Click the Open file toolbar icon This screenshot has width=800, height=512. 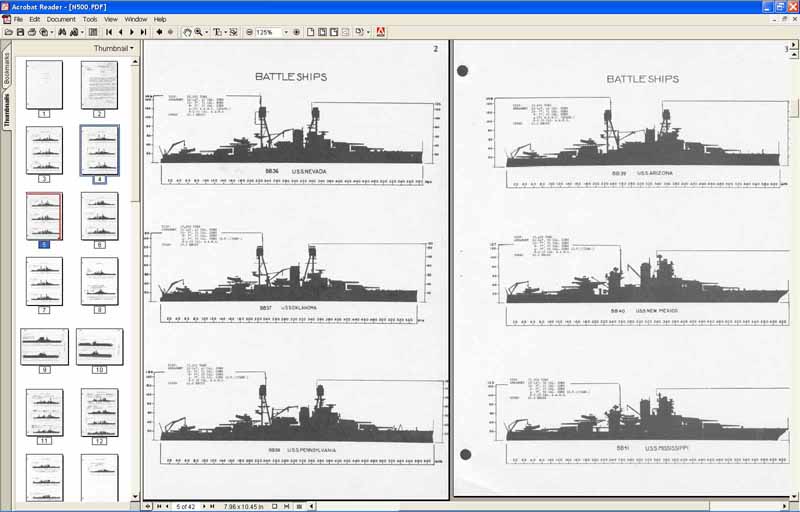click(9, 32)
